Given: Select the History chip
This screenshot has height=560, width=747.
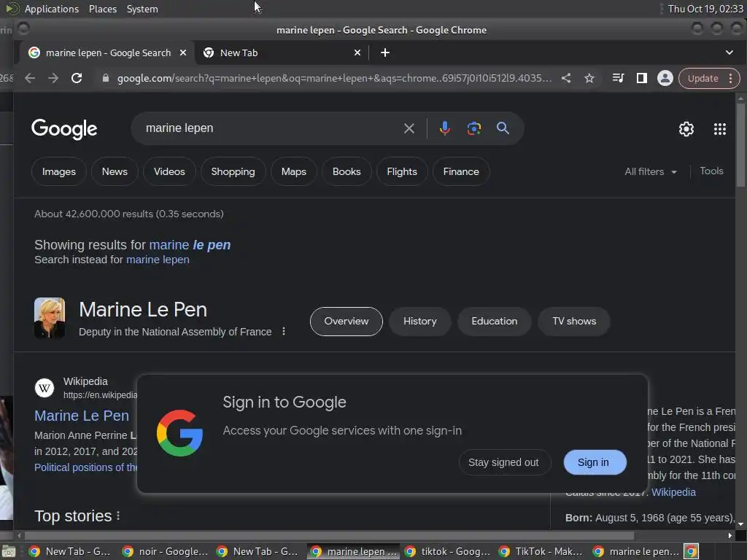Looking at the screenshot, I should (x=419, y=322).
